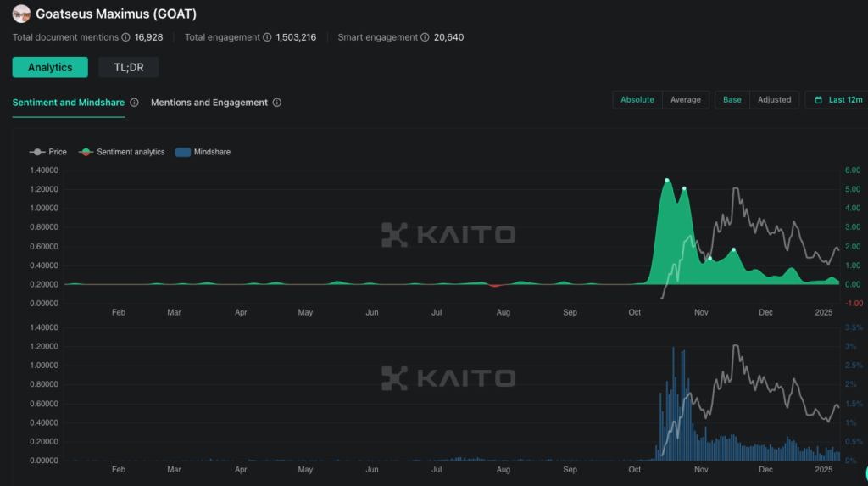Click the 1,503,216 total engagement value

(x=296, y=37)
